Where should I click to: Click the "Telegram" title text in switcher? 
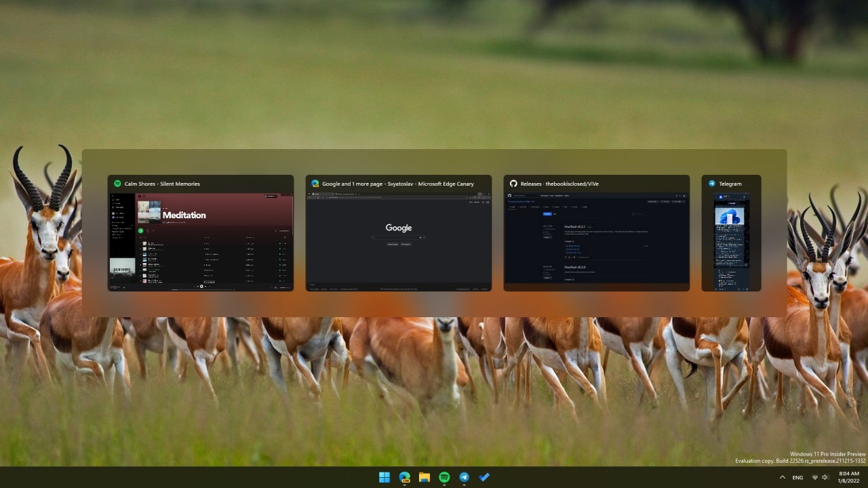(x=730, y=184)
